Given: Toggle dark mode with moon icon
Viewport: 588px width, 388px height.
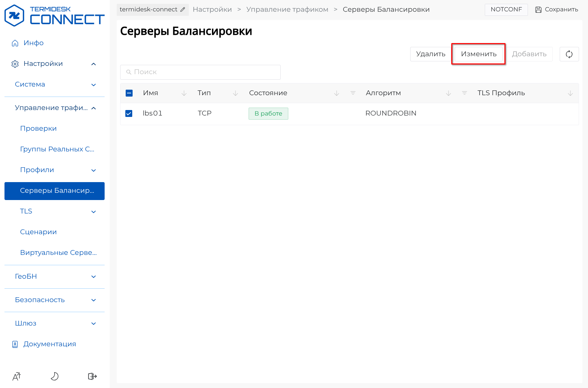Looking at the screenshot, I should tap(55, 376).
